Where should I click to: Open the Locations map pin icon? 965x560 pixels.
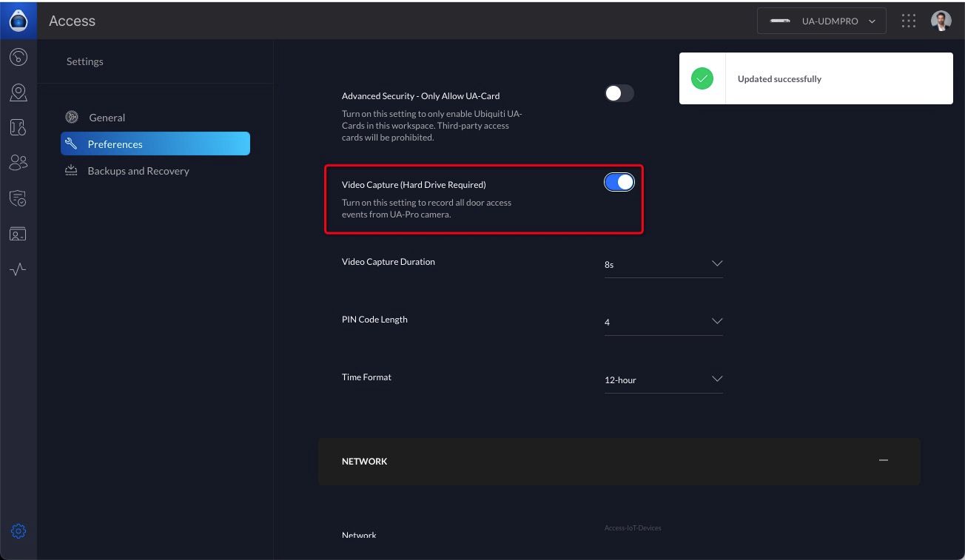[19, 92]
